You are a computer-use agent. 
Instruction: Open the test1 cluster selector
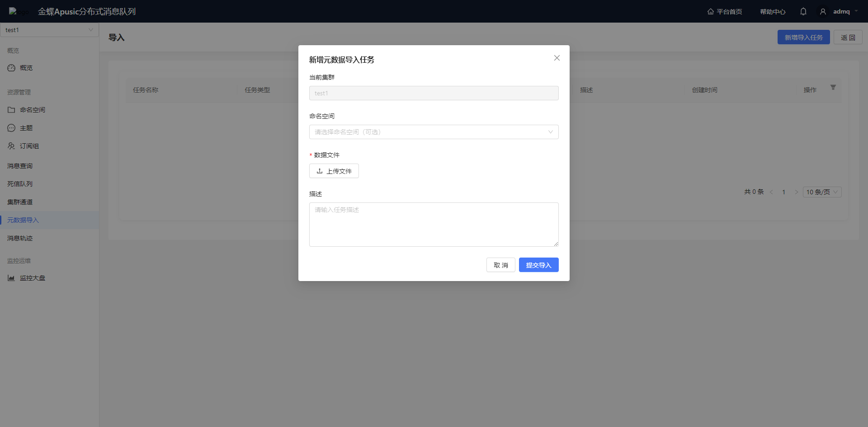point(49,30)
